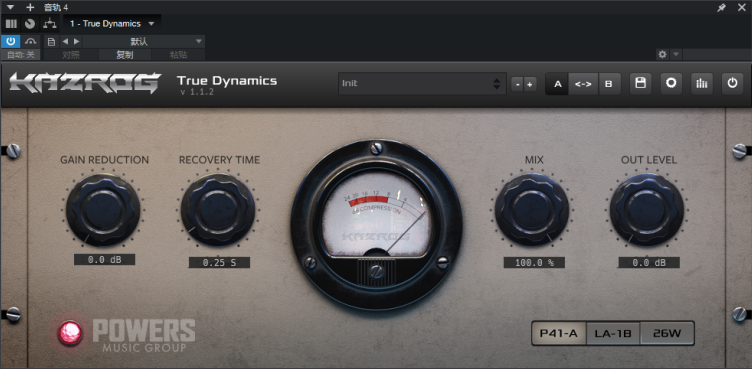Viewport: 752px width, 369px height.
Task: Click the OUT LEVEL label
Action: click(649, 160)
